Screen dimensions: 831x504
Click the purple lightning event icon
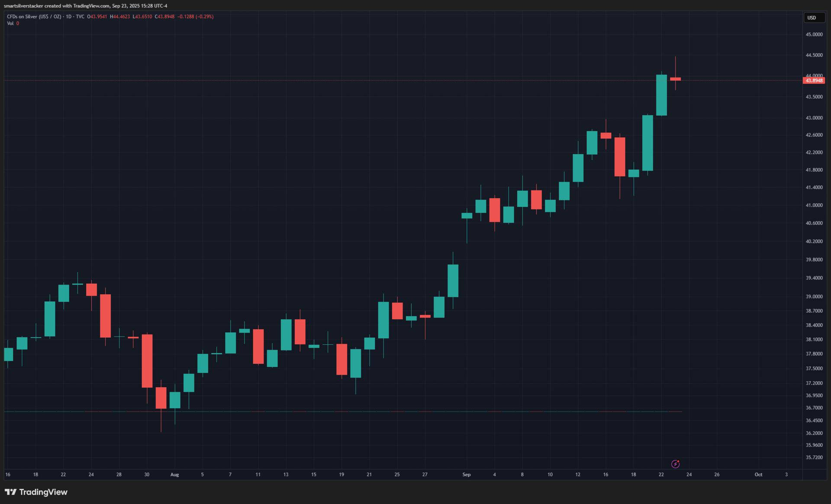675,464
